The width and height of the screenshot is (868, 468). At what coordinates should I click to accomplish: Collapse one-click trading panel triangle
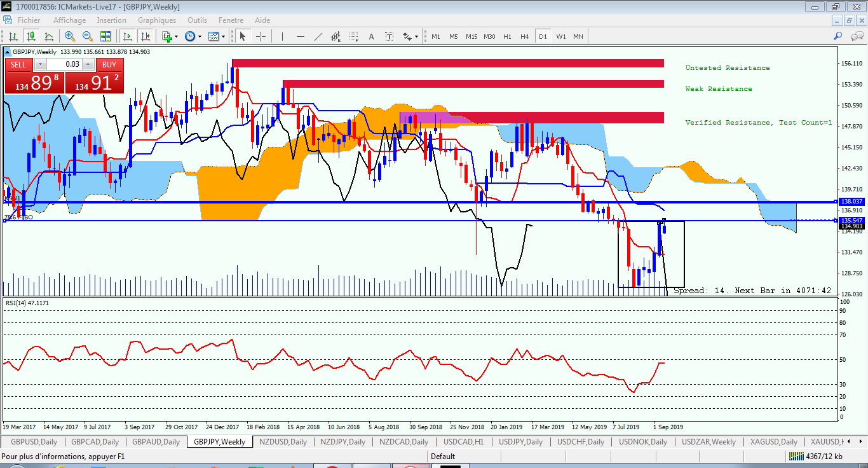pos(8,52)
